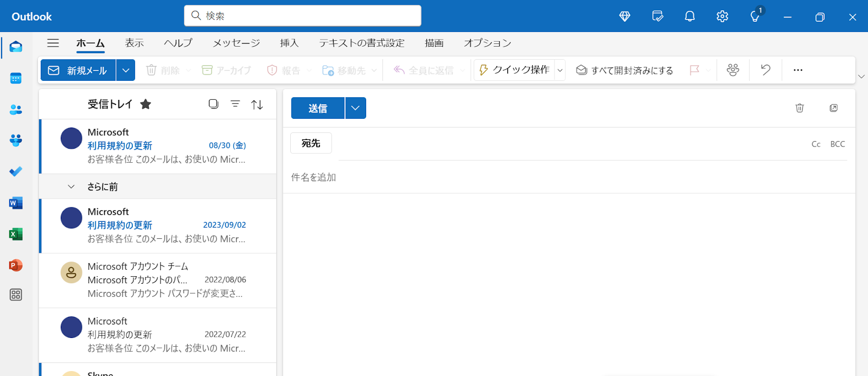Open My Day calendar-check icon

coord(658,16)
